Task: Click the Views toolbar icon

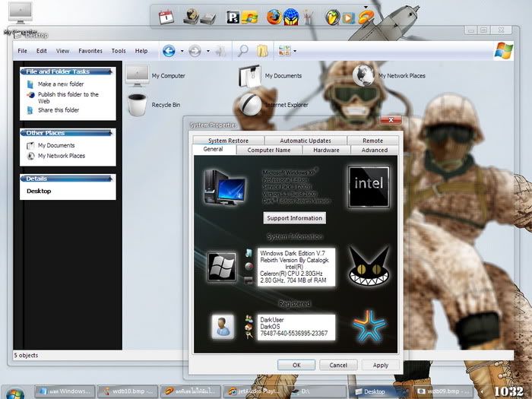Action: (x=284, y=51)
